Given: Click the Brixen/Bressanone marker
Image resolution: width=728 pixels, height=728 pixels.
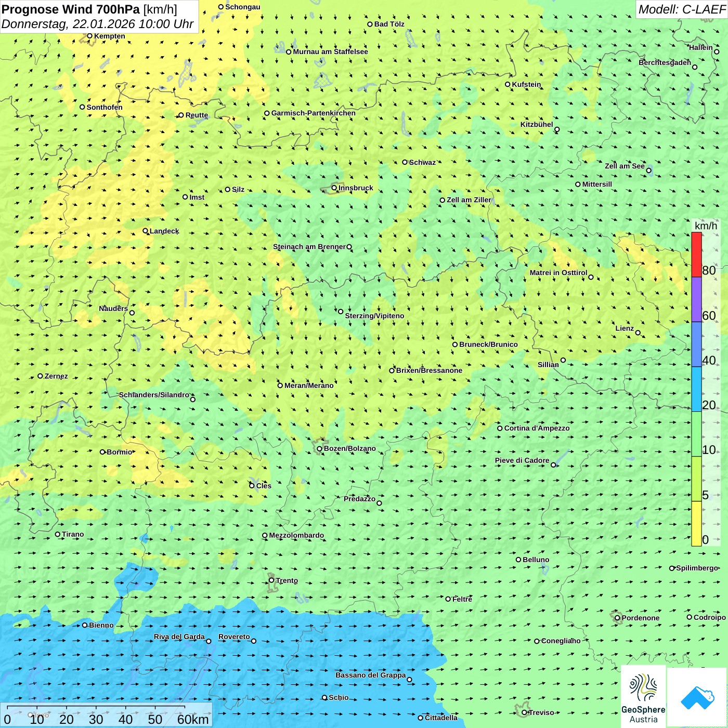Looking at the screenshot, I should point(392,371).
